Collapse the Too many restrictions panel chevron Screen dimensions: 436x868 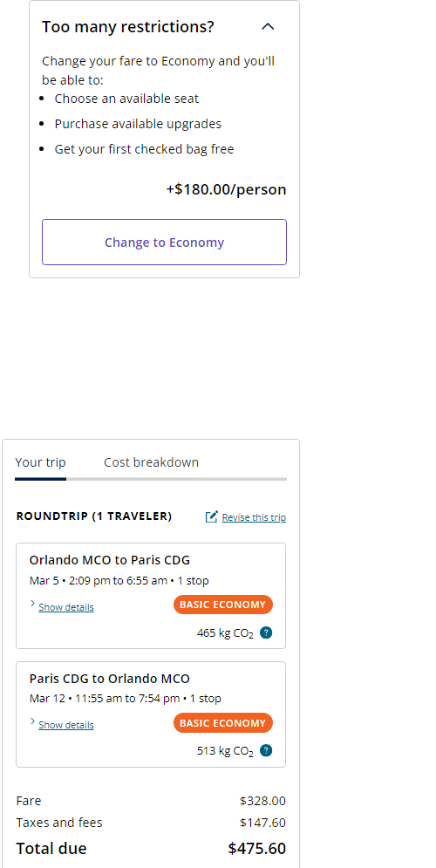pyautogui.click(x=268, y=26)
